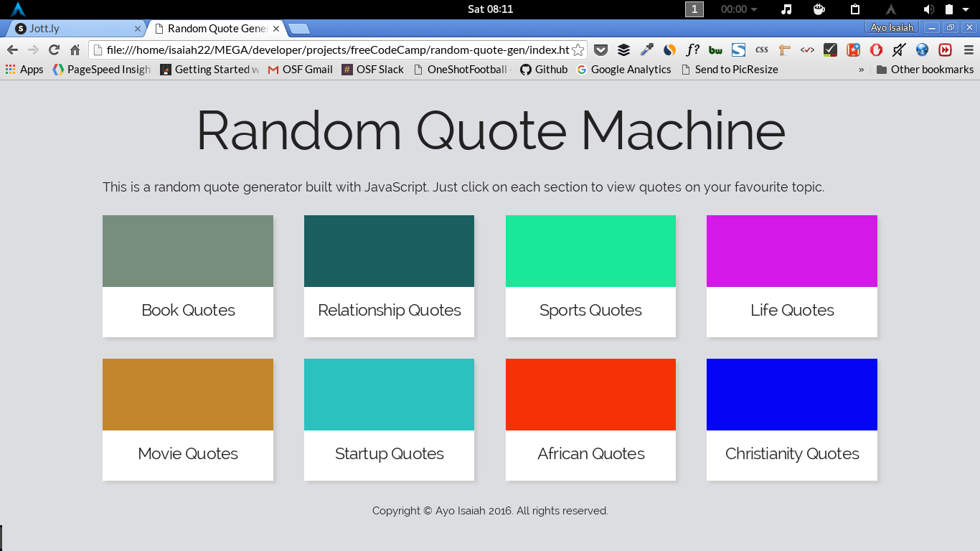
Task: Click the WhatFont 'f?' extension icon
Action: 692,50
